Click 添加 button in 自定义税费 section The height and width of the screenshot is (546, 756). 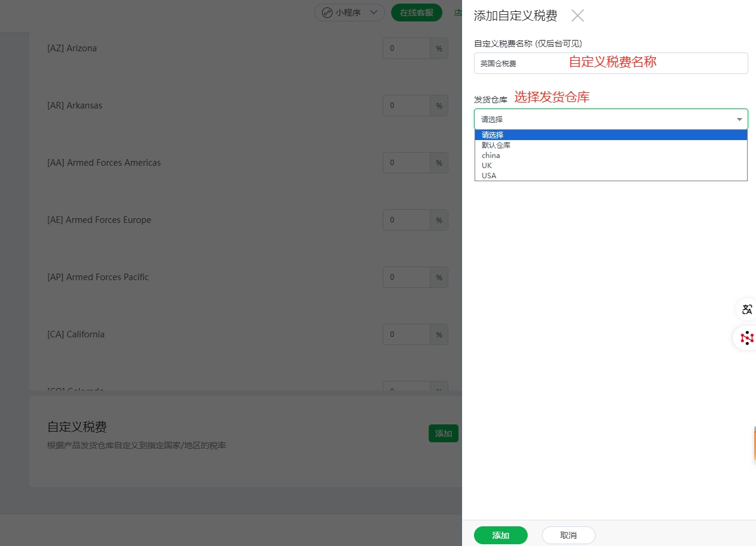[443, 433]
